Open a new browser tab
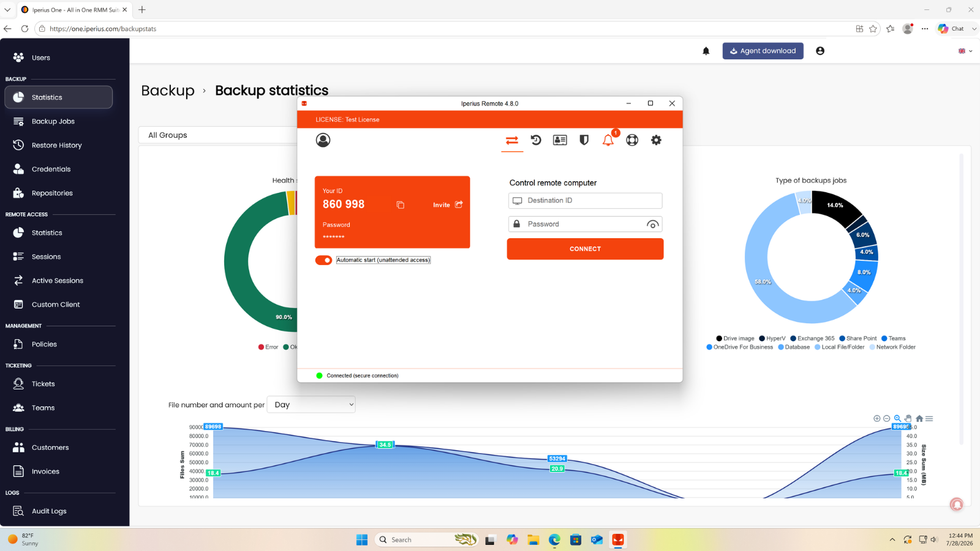This screenshot has width=980, height=551. pos(142,10)
